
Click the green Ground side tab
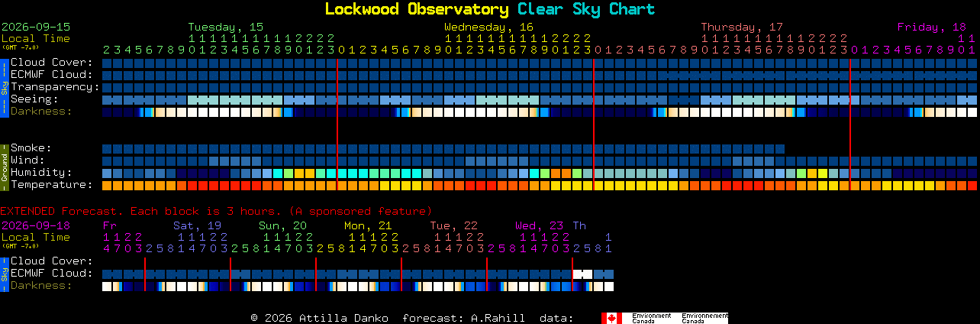pyautogui.click(x=4, y=167)
